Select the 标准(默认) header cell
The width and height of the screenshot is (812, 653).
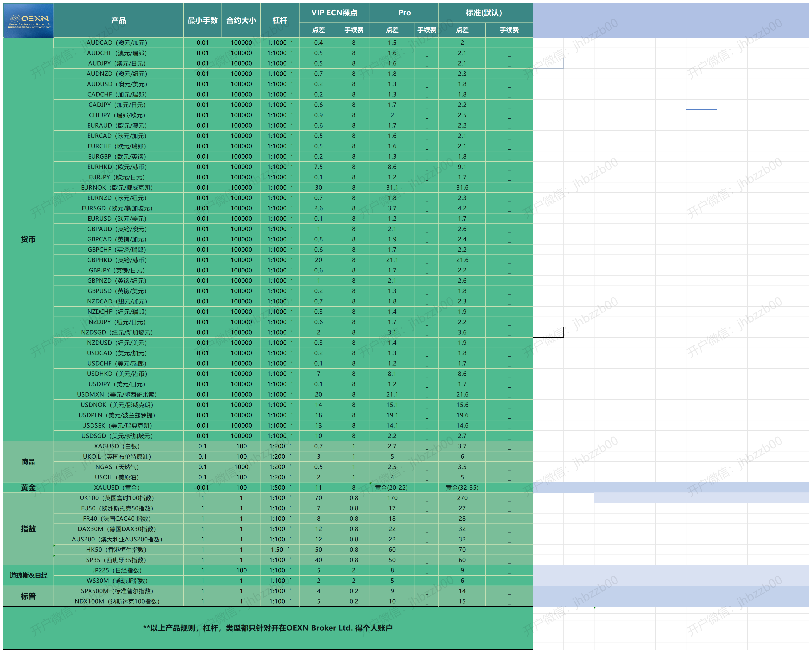[485, 13]
